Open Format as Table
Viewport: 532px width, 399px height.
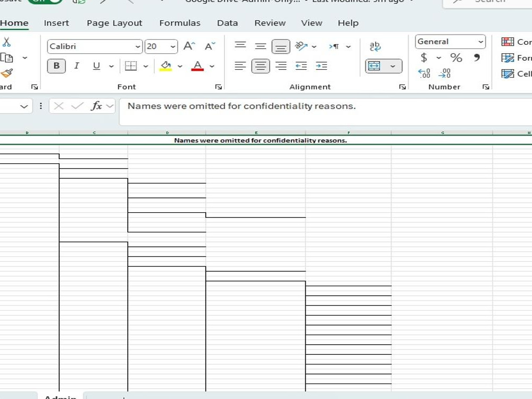516,58
